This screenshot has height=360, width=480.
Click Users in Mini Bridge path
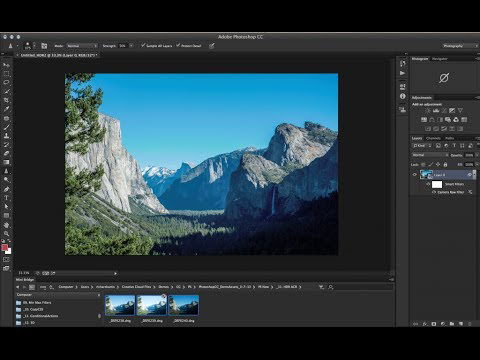click(85, 287)
